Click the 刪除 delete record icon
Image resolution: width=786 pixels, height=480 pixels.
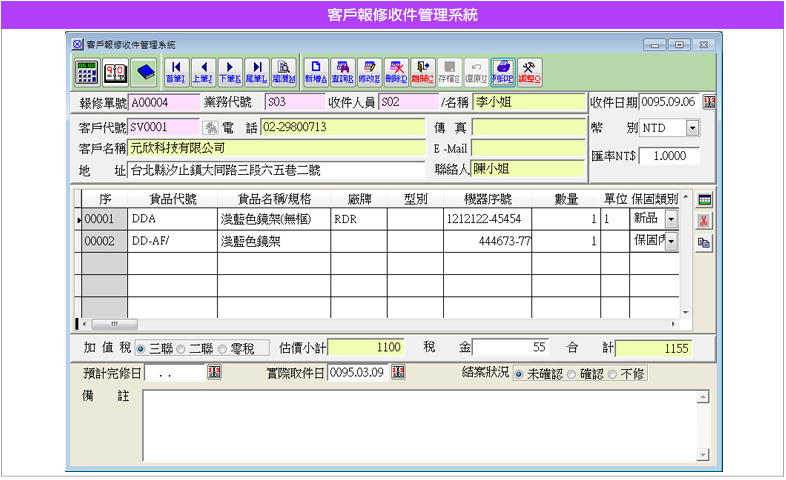(394, 71)
